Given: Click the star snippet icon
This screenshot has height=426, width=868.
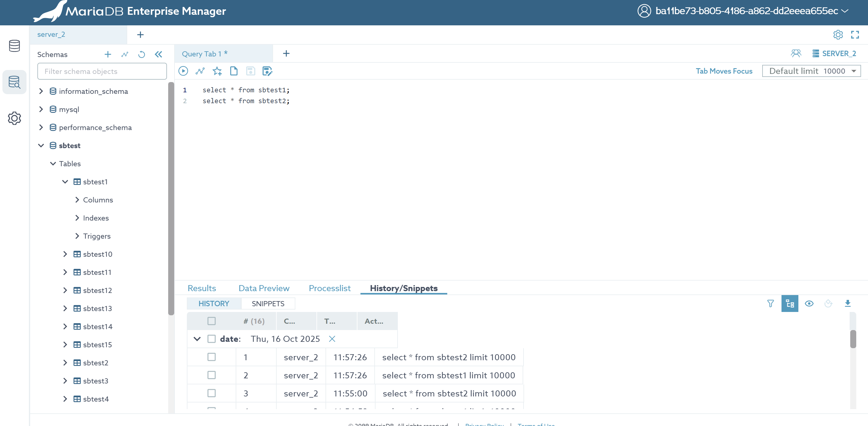Looking at the screenshot, I should pyautogui.click(x=217, y=71).
